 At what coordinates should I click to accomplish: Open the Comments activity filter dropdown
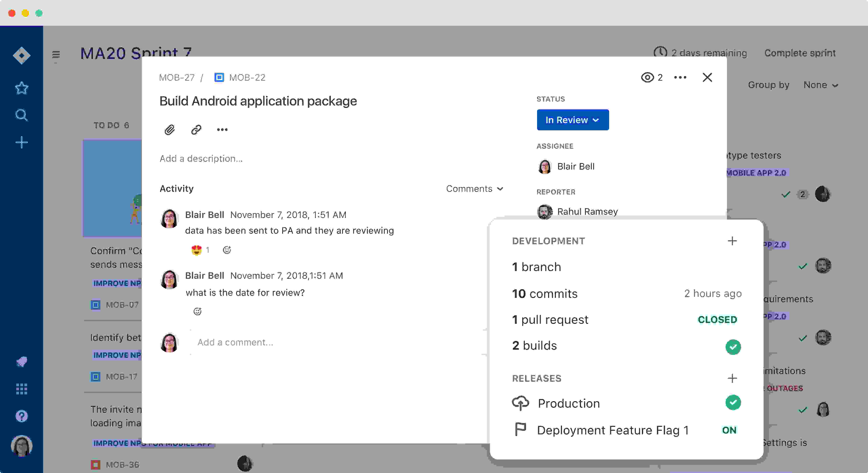tap(475, 189)
